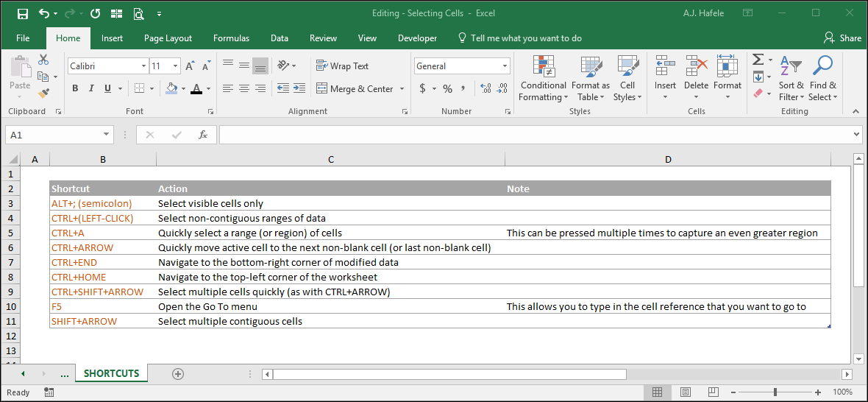Open the font size dropdown

(x=176, y=66)
